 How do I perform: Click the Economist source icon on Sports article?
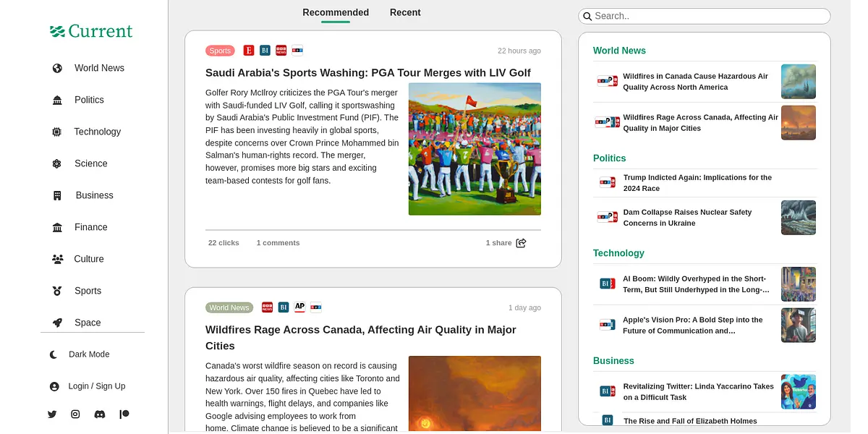pyautogui.click(x=249, y=51)
